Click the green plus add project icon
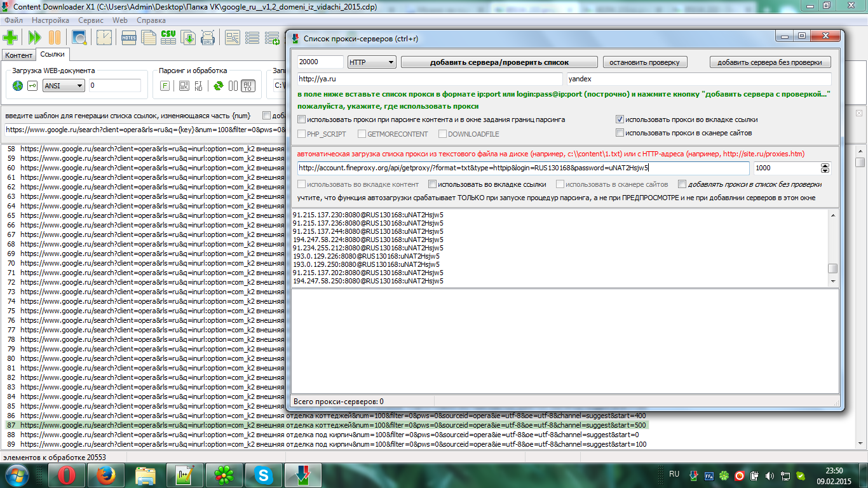This screenshot has width=868, height=488. point(10,37)
